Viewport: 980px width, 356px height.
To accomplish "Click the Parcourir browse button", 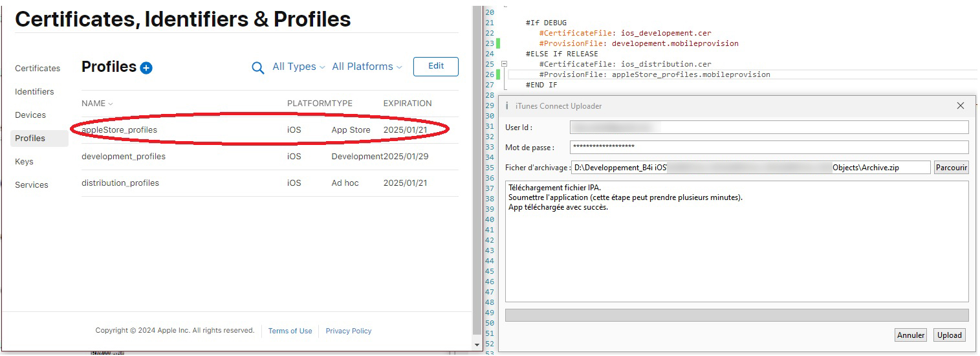I will (x=952, y=168).
